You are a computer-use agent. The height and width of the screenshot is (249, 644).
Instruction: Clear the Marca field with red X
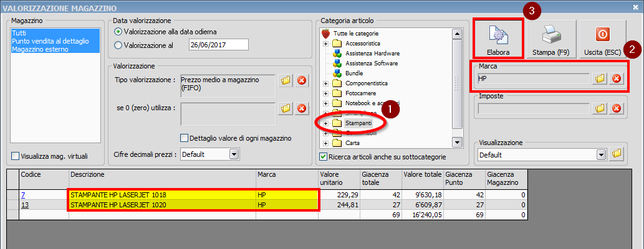click(x=616, y=78)
